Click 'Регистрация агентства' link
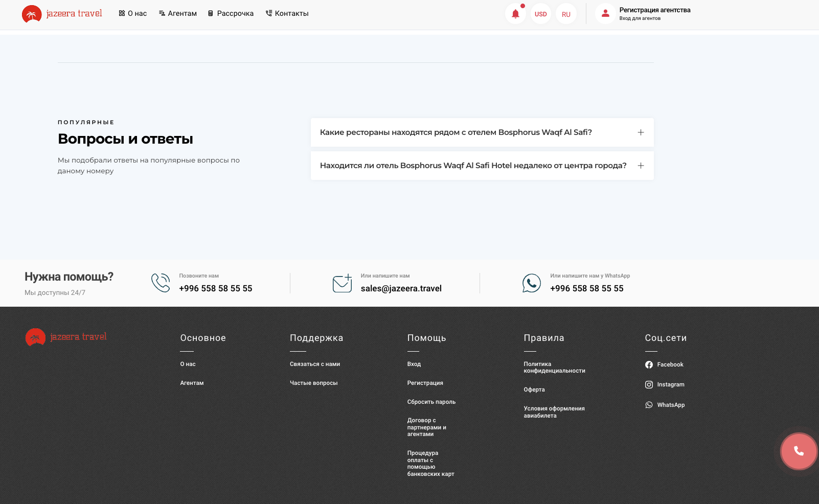 pyautogui.click(x=654, y=10)
